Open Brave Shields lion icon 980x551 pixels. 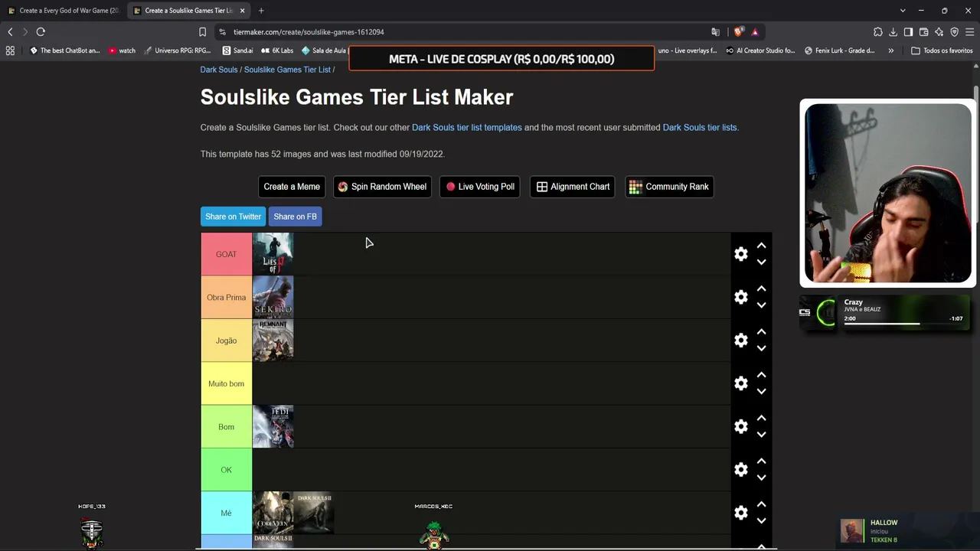(x=738, y=32)
